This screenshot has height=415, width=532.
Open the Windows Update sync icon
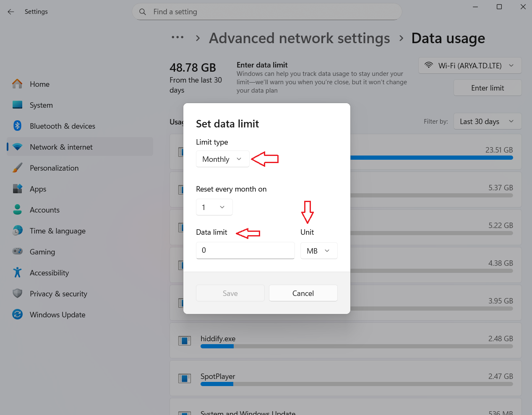coord(17,314)
